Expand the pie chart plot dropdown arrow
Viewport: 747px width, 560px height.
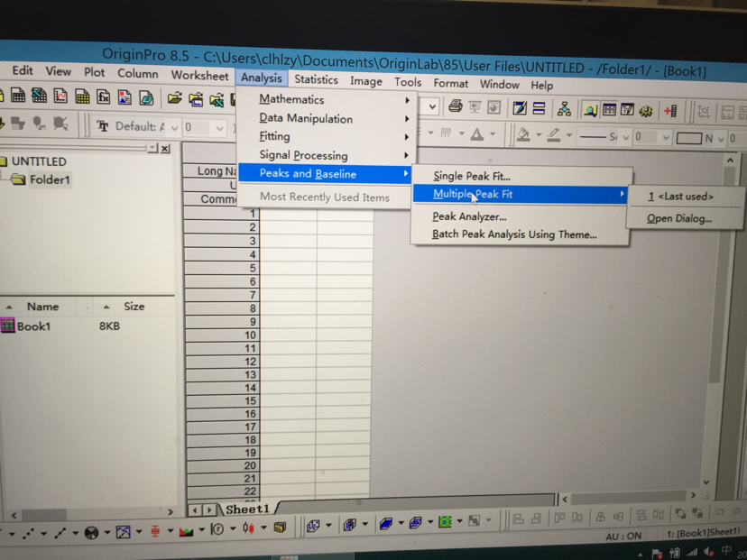point(106,532)
